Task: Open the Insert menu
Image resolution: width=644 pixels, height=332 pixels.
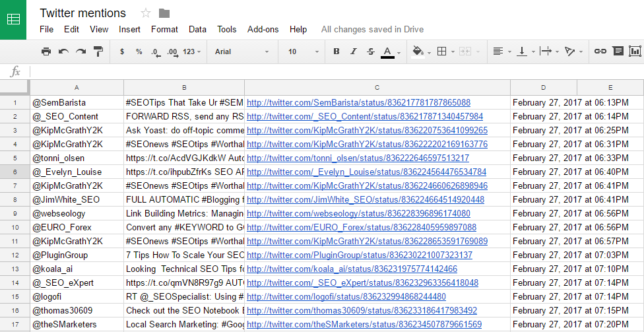Action: coord(129,30)
